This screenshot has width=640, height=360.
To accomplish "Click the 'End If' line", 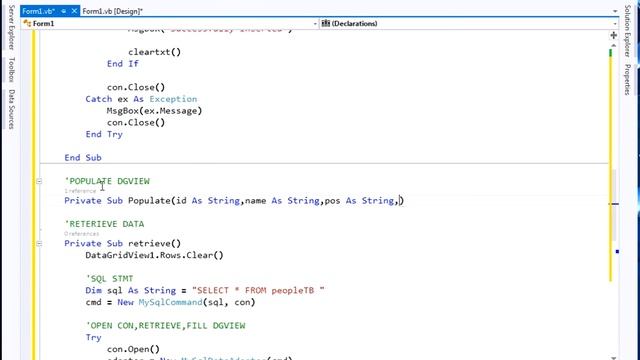I will tap(123, 64).
